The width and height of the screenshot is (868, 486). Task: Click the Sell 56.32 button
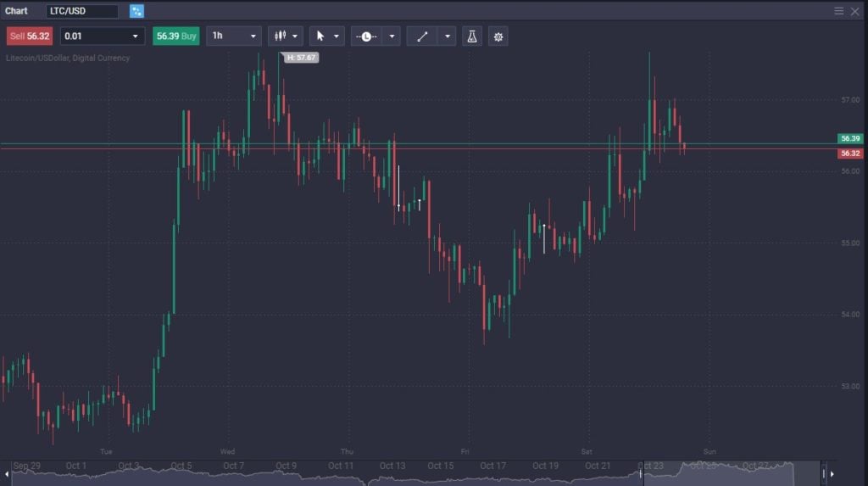pos(30,36)
